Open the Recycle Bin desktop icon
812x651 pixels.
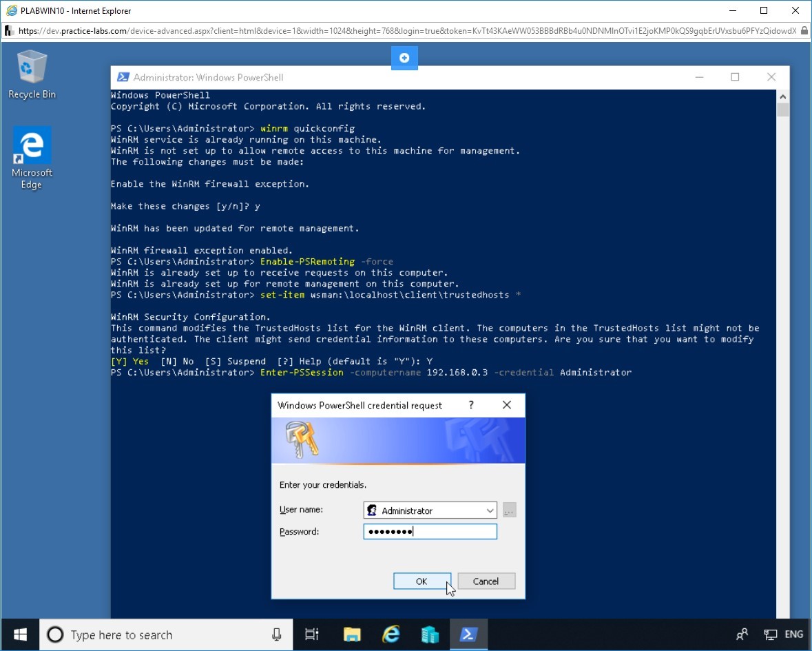(32, 74)
